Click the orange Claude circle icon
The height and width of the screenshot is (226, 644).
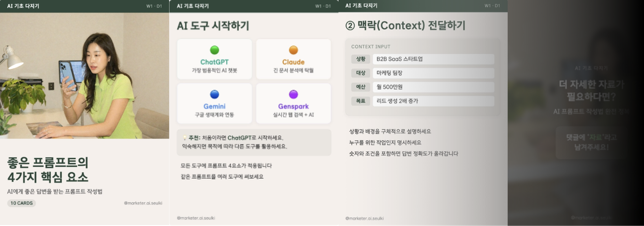click(293, 50)
